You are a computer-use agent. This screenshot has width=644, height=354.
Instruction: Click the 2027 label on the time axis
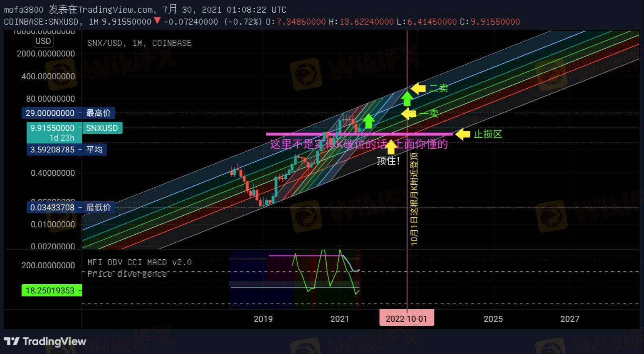click(569, 319)
